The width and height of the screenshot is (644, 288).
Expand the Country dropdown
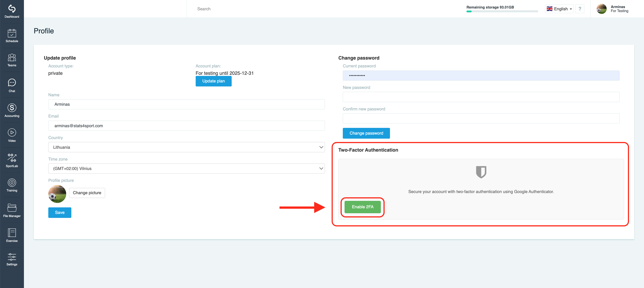tap(186, 147)
